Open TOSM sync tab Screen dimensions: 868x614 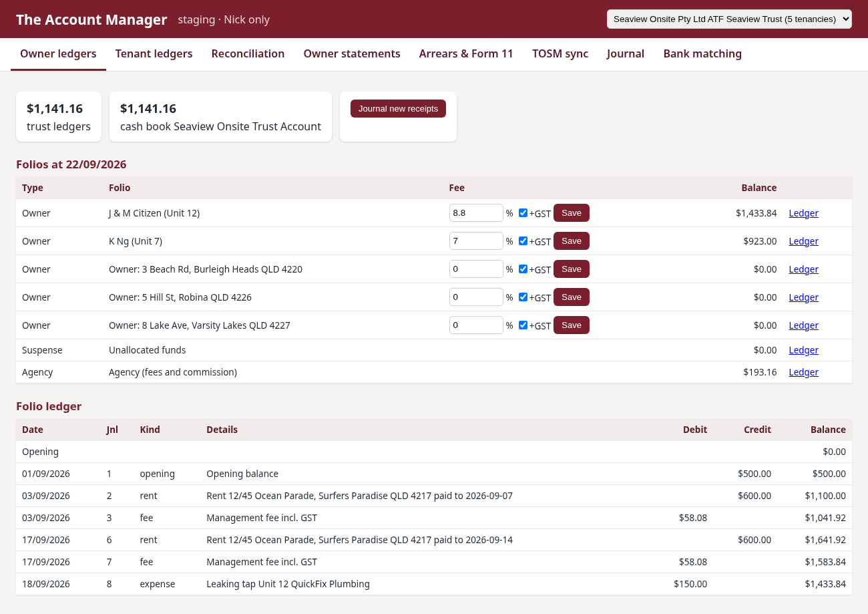click(560, 54)
